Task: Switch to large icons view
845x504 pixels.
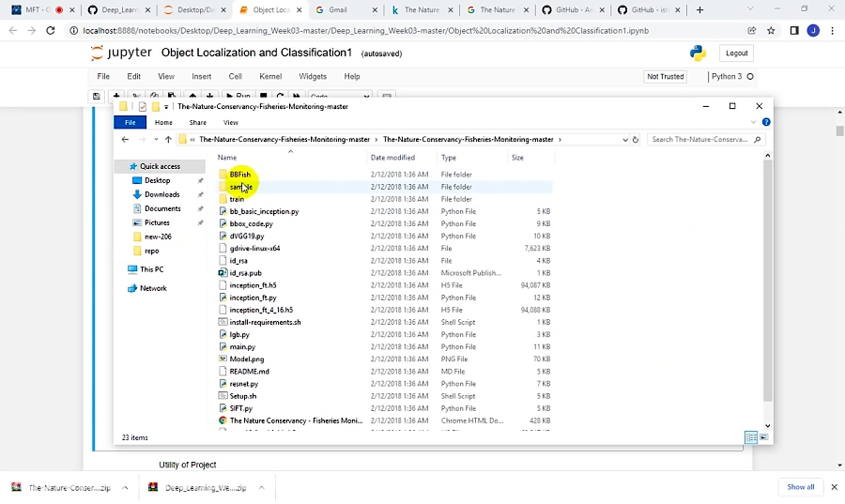Action: point(763,438)
